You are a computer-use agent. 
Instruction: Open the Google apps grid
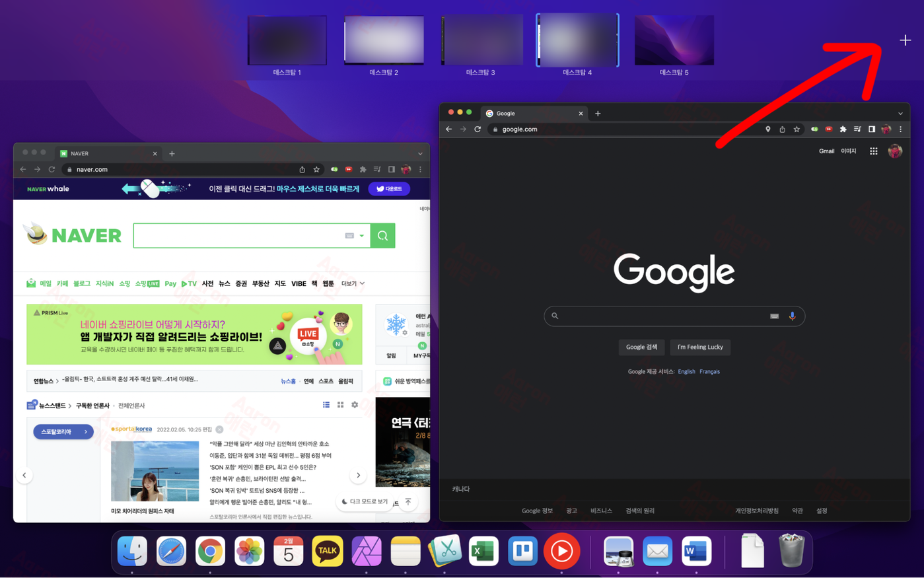(x=874, y=151)
